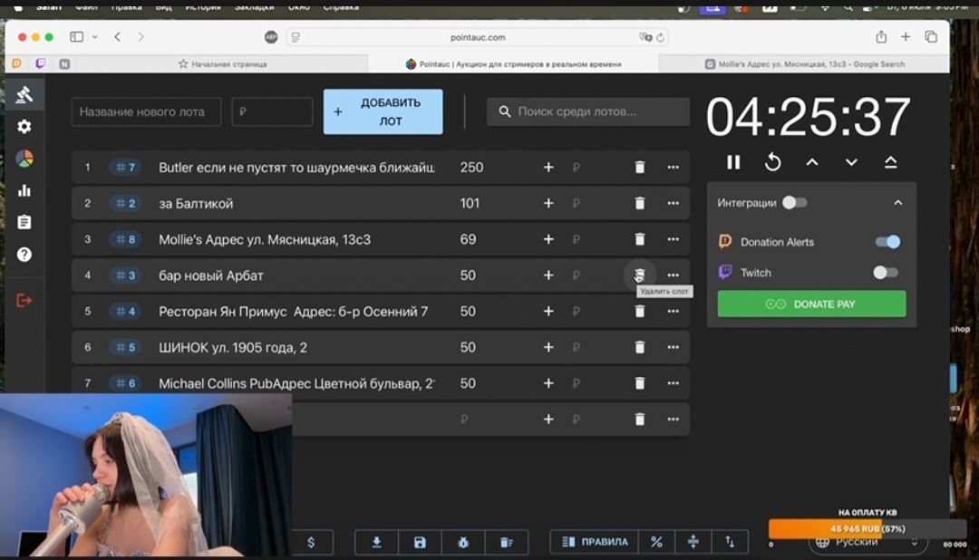Open more options for "бар новый Арбат"

tap(673, 275)
